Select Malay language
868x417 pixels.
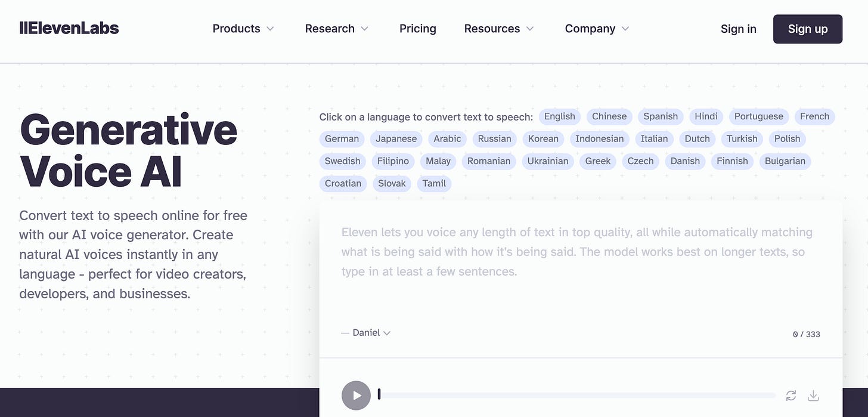[x=438, y=161]
